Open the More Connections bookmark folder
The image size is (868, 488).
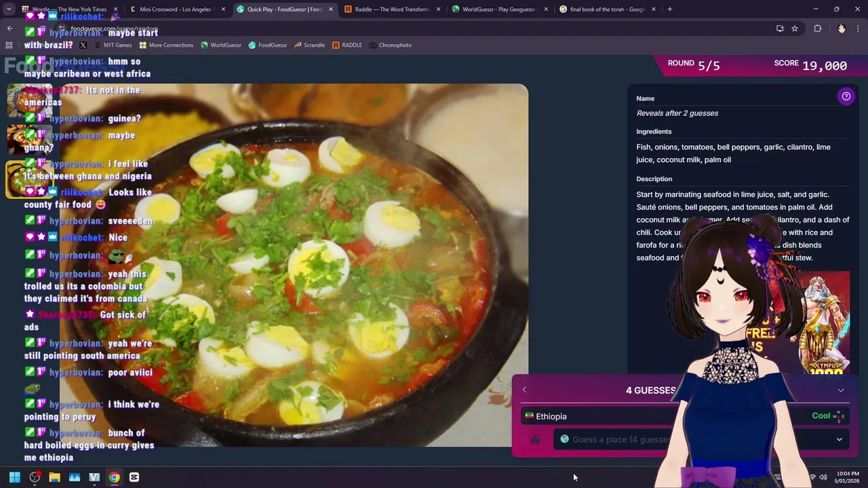(166, 45)
